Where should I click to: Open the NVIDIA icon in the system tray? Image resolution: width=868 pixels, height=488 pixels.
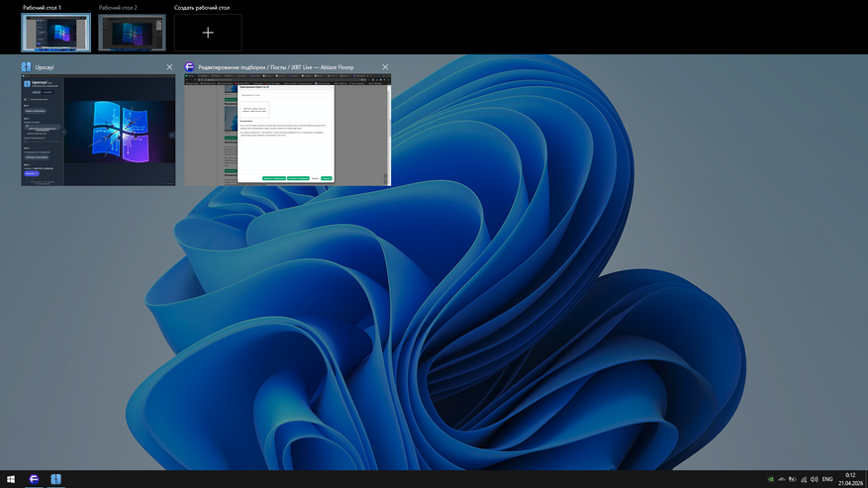[771, 479]
